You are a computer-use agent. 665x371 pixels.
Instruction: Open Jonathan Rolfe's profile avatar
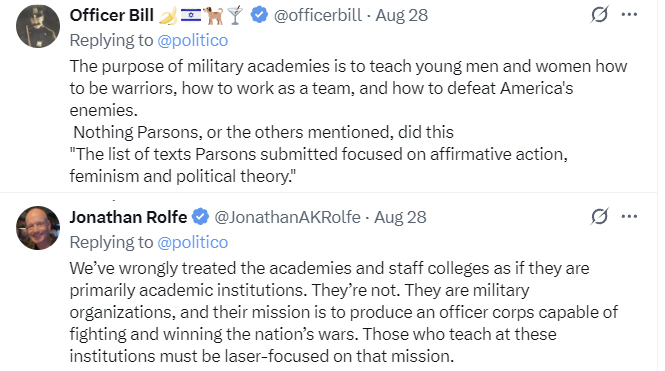pos(38,228)
